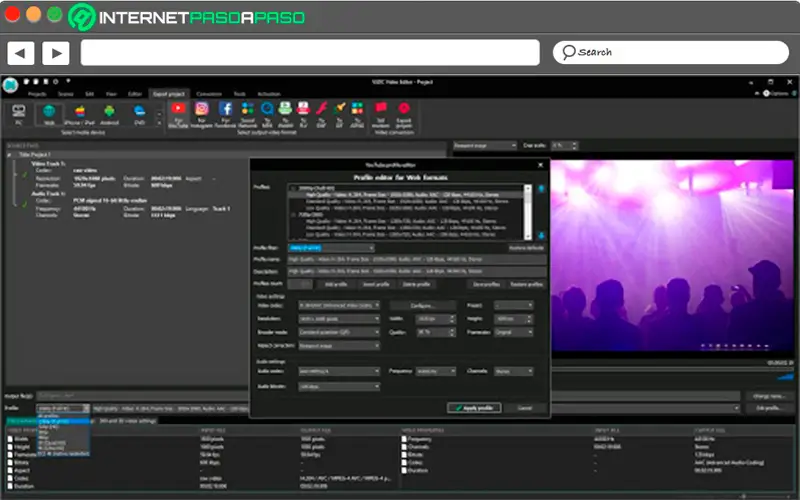The width and height of the screenshot is (800, 500).
Task: Open the Video codec dropdown
Action: [339, 305]
